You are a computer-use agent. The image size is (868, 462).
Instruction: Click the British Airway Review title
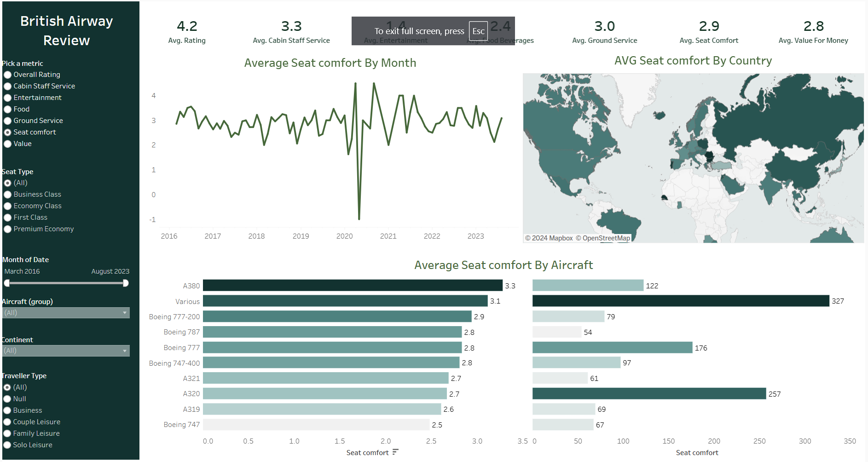point(67,30)
